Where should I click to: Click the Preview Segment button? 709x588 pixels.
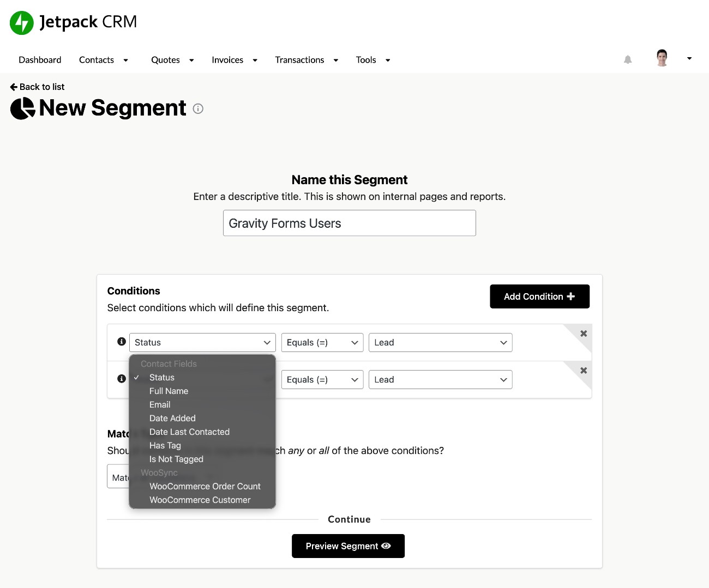(x=348, y=545)
